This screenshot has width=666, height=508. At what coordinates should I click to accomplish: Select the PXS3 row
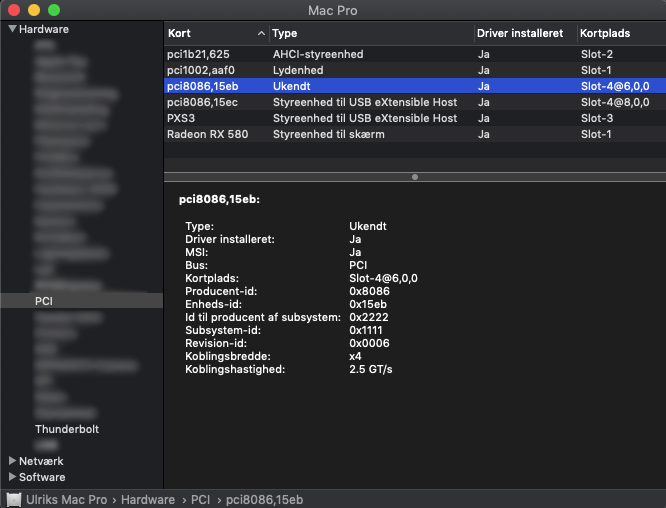[415, 118]
